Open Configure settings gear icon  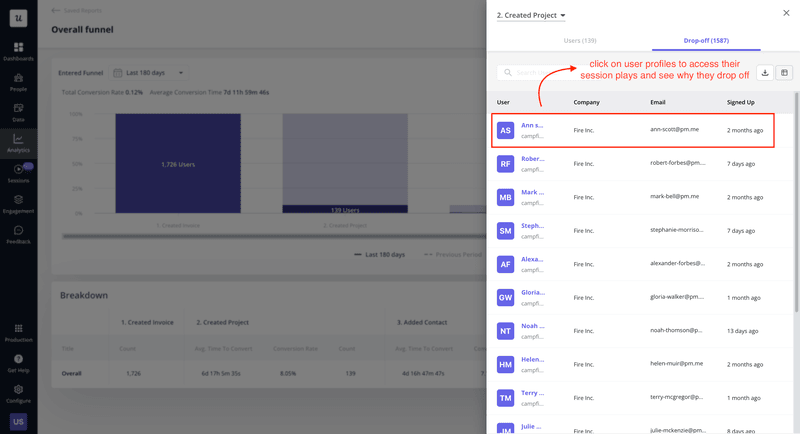tap(18, 393)
